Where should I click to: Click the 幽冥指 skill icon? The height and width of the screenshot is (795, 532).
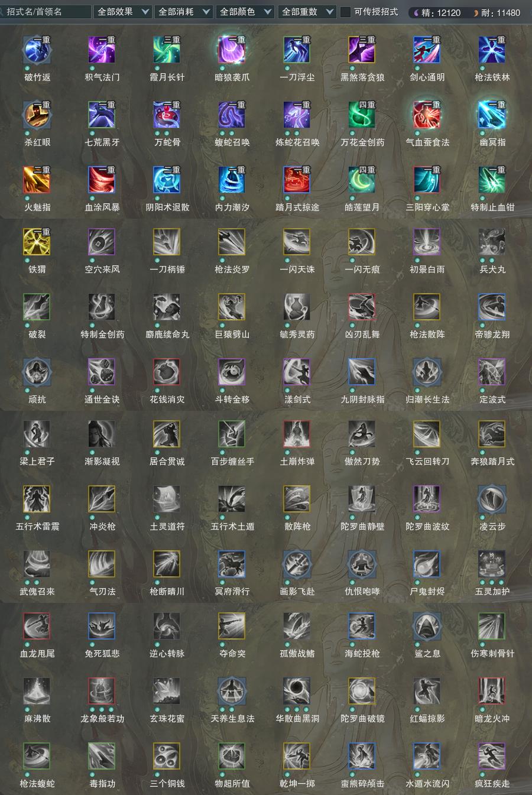click(492, 115)
